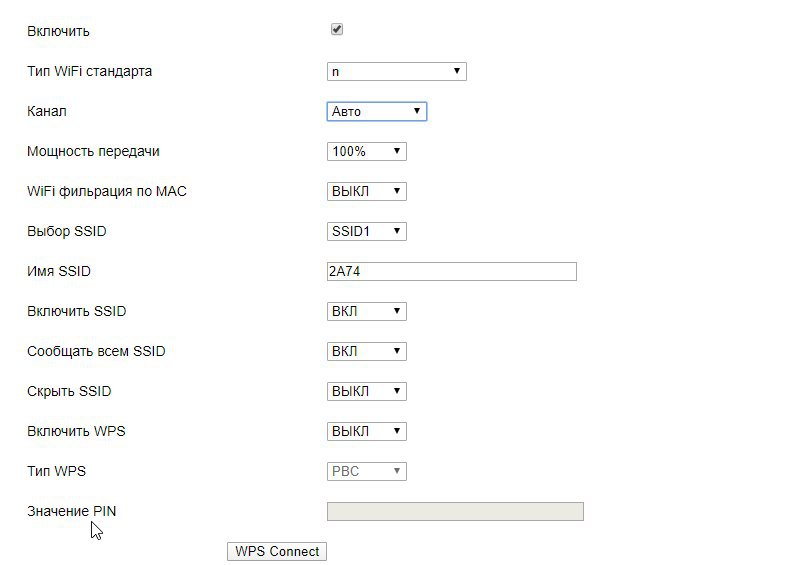
Task: Change Мощность передачи from 100%
Action: pos(366,152)
